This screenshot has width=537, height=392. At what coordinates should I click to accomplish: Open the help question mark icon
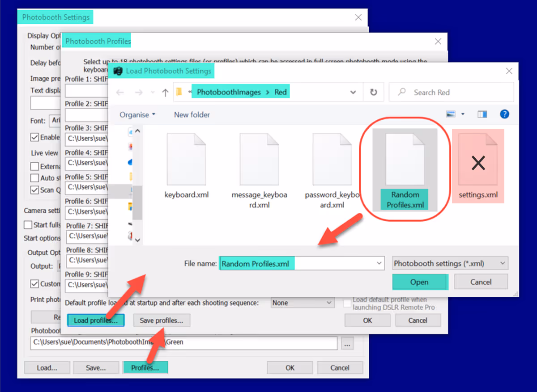click(504, 114)
